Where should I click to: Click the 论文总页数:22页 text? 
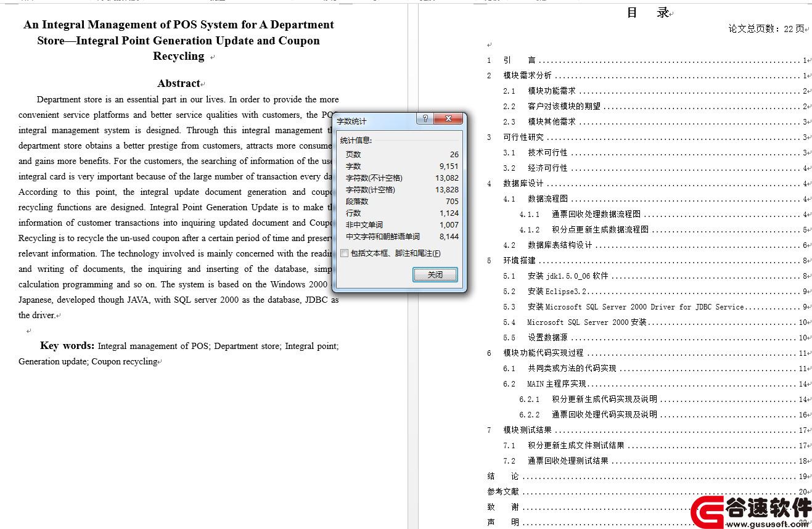tap(766, 28)
